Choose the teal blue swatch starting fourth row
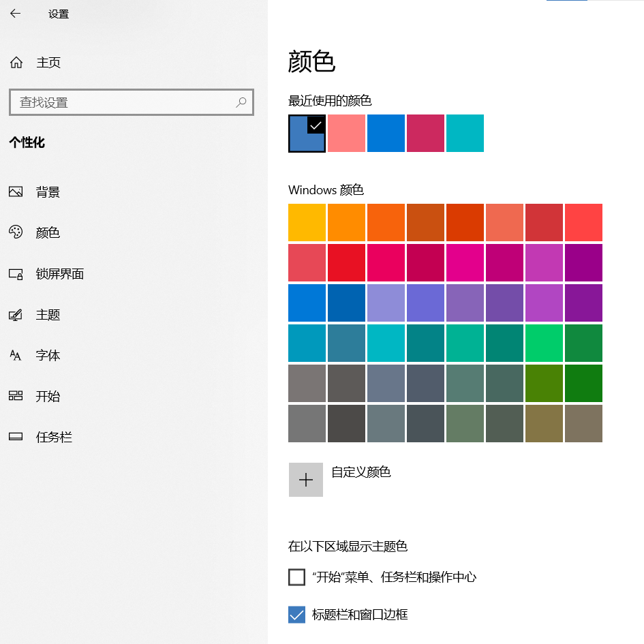 [x=307, y=343]
